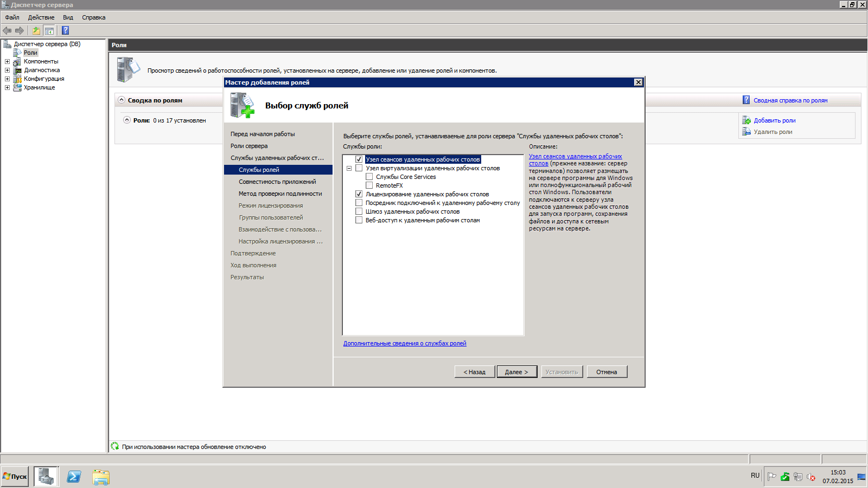The image size is (868, 488).
Task: Click the Up one level folder icon
Action: click(36, 30)
